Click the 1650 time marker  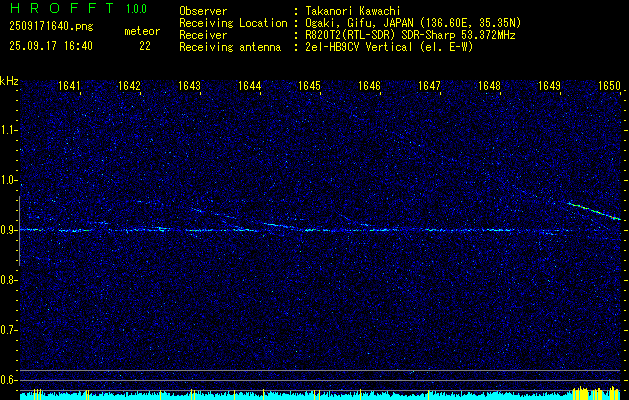coord(609,87)
